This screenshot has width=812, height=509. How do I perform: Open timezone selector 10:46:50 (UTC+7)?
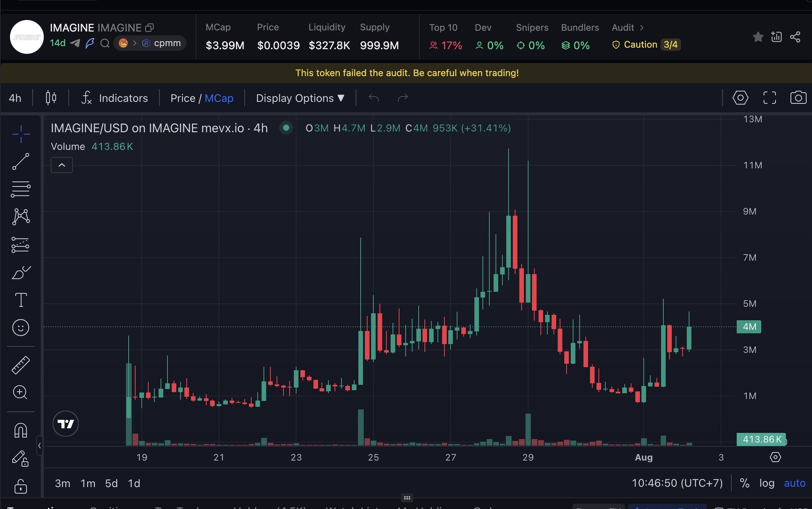[678, 483]
